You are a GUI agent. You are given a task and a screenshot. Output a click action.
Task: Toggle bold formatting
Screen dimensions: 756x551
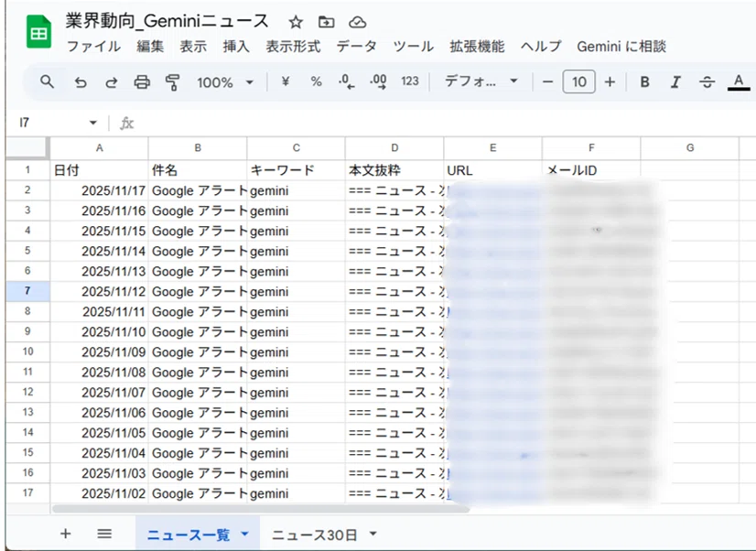[644, 82]
